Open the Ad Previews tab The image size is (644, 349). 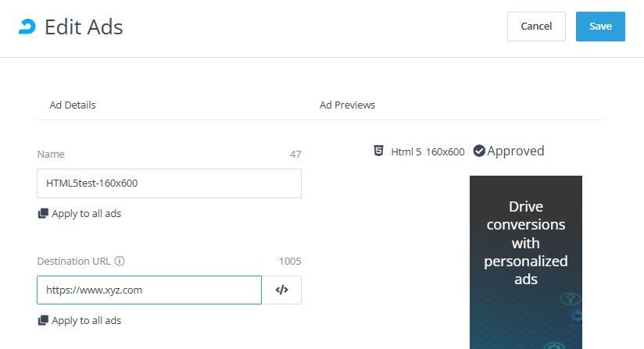[347, 105]
